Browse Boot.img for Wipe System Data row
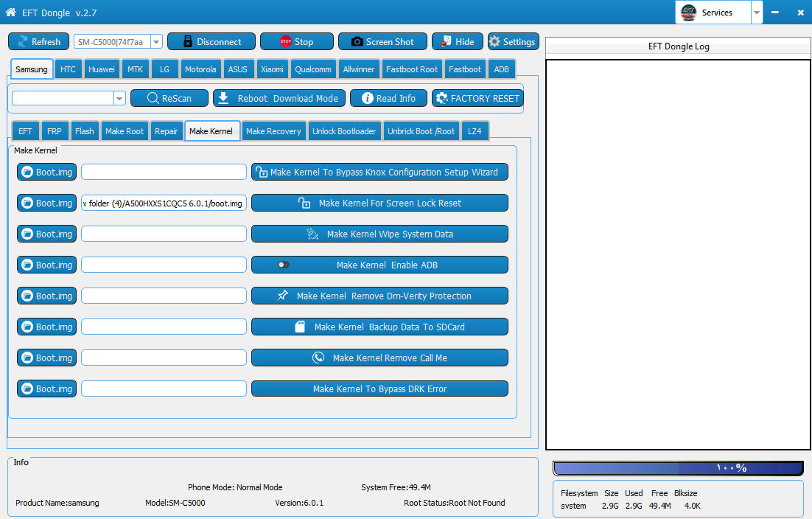 (x=46, y=234)
